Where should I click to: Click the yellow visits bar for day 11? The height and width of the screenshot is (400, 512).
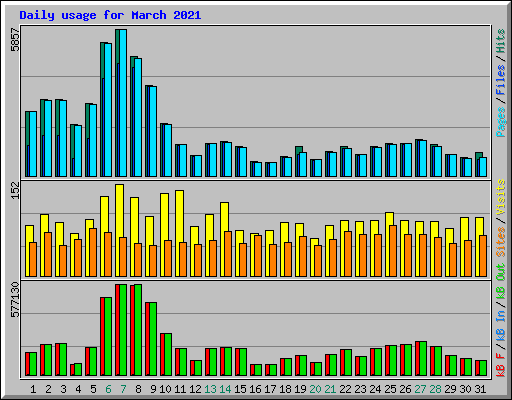pos(179,233)
